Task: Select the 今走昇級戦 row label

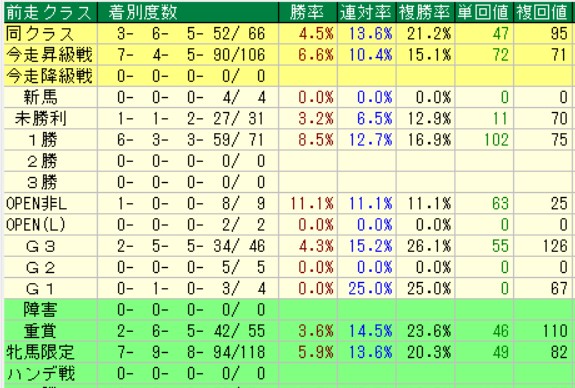Action: (49, 55)
